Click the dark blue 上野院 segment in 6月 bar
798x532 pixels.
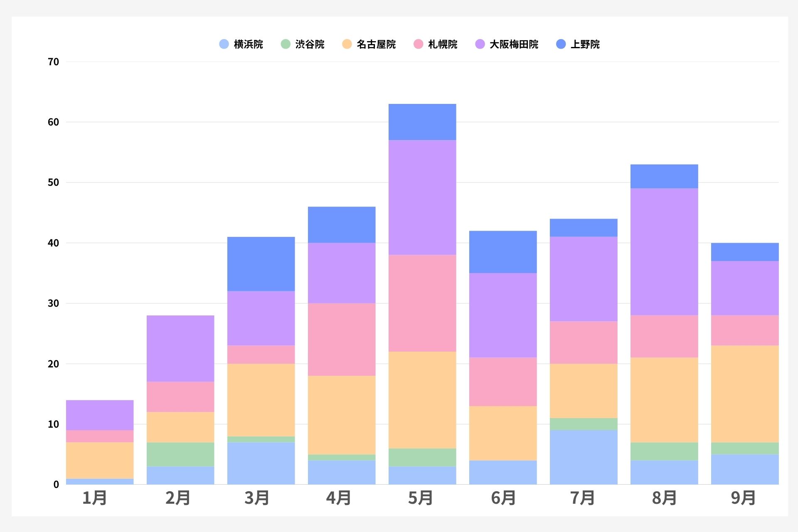(x=503, y=252)
